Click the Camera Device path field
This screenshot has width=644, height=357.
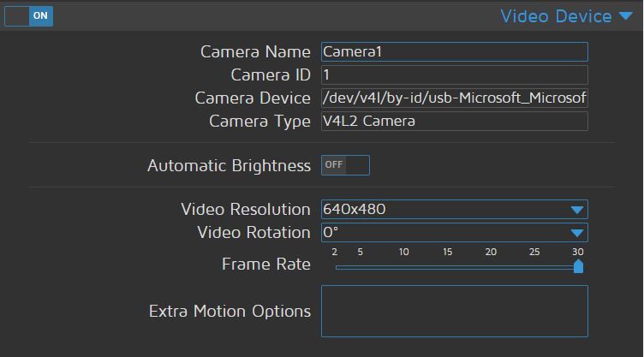point(454,98)
